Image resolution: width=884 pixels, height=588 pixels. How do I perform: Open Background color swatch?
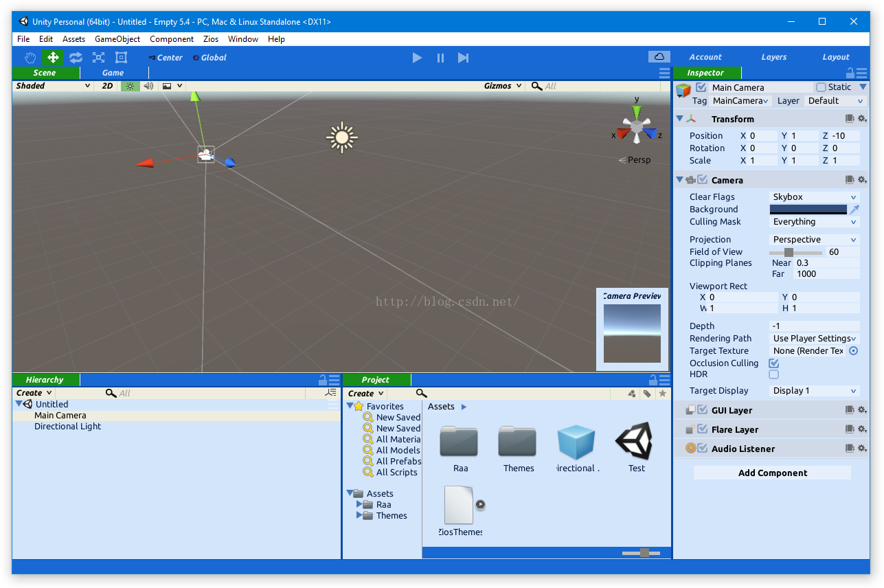tap(808, 210)
